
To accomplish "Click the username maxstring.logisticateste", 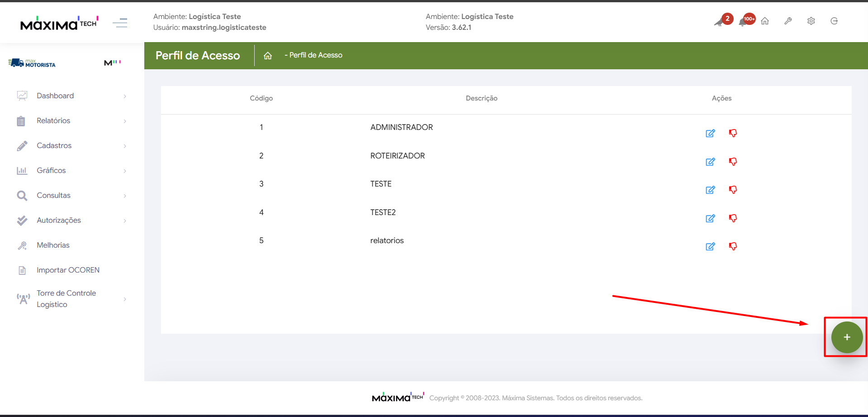I will (224, 28).
